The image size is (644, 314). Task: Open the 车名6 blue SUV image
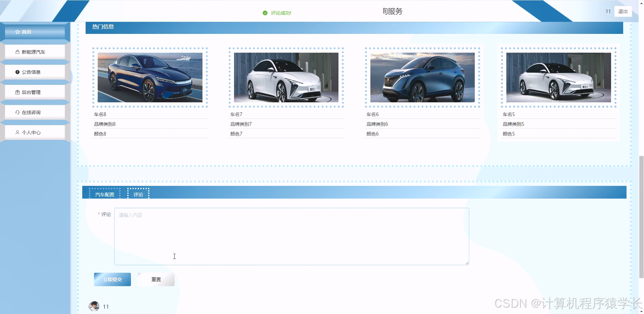pyautogui.click(x=422, y=77)
